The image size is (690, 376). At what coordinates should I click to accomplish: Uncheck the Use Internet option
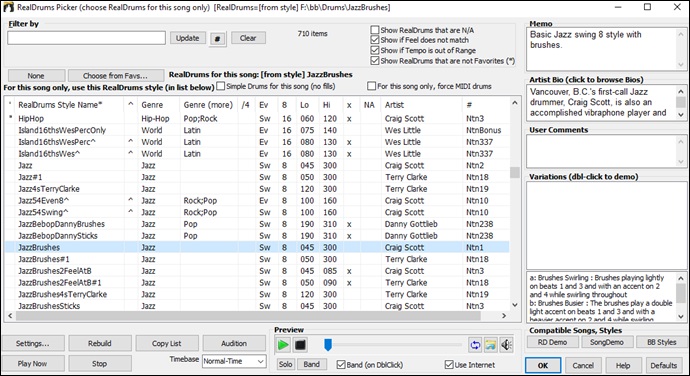[449, 365]
